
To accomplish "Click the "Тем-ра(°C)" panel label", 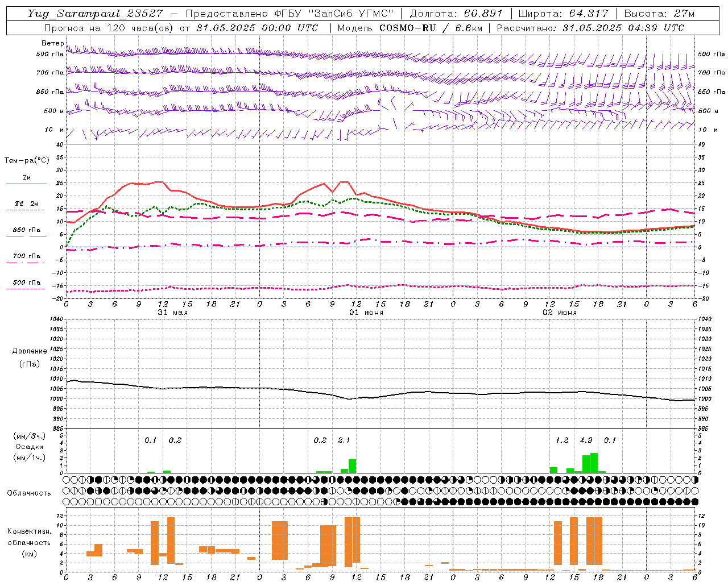I will click(x=27, y=161).
